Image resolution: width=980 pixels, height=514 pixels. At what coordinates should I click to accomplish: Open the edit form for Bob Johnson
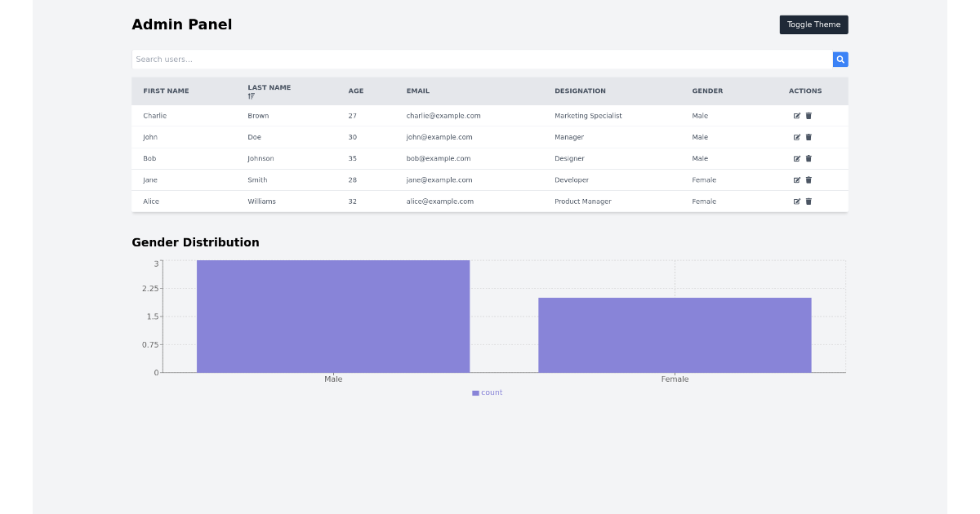point(797,158)
